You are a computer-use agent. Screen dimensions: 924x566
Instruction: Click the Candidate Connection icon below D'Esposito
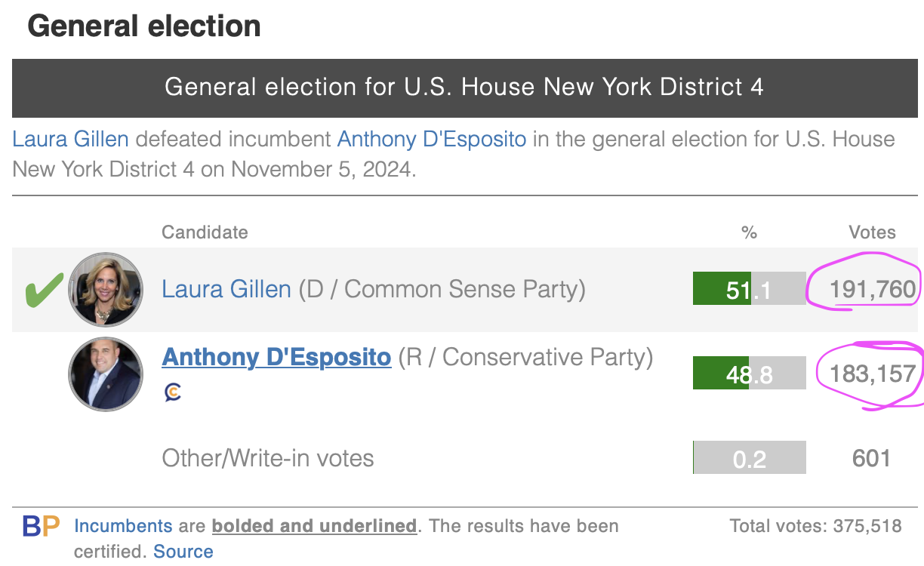click(x=172, y=392)
